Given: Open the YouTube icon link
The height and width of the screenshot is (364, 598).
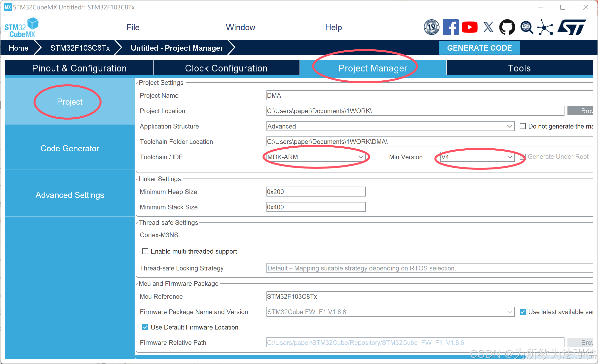Looking at the screenshot, I should pyautogui.click(x=469, y=27).
